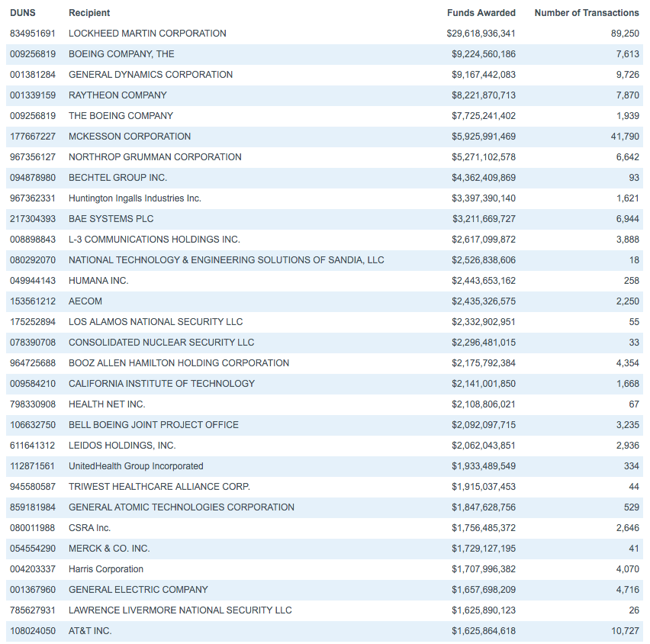Click CALIFORNIA INSTITUTE OF TECHNOLOGY recipient
The width and height of the screenshot is (650, 644).
pyautogui.click(x=162, y=384)
